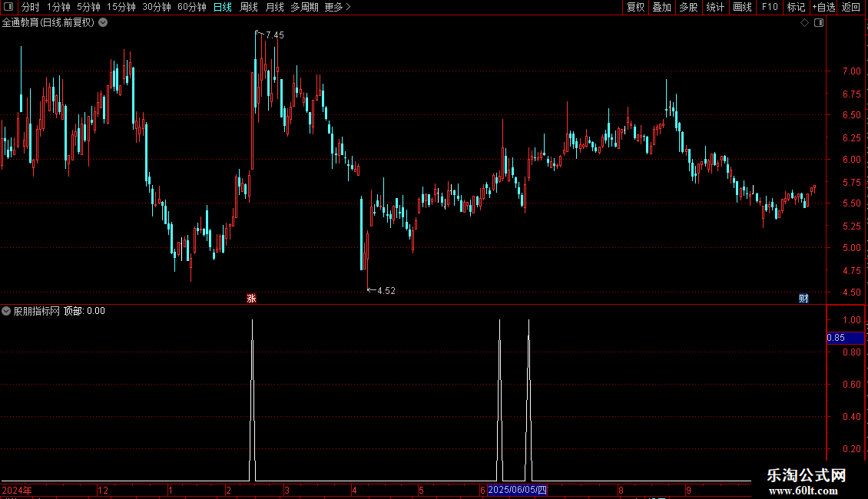Viewport: 868px width, 499px height.
Task: Click the 返回 back button
Action: [851, 7]
